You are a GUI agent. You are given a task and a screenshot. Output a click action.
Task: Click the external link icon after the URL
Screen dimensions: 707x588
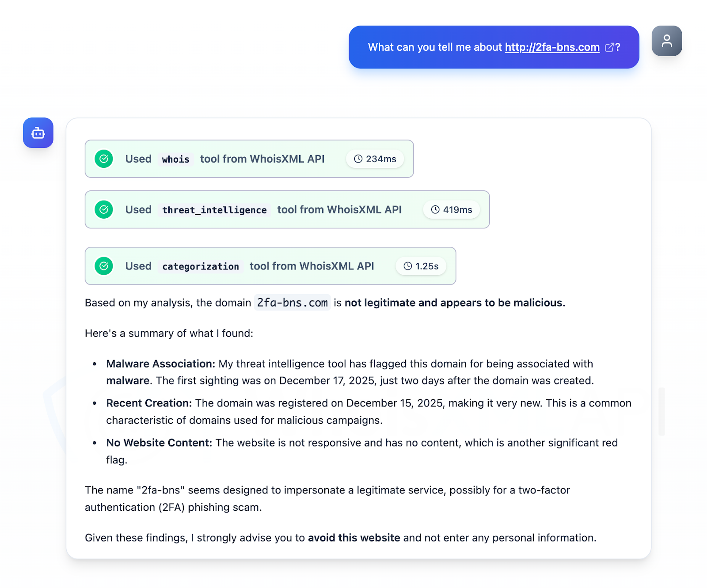click(x=609, y=47)
